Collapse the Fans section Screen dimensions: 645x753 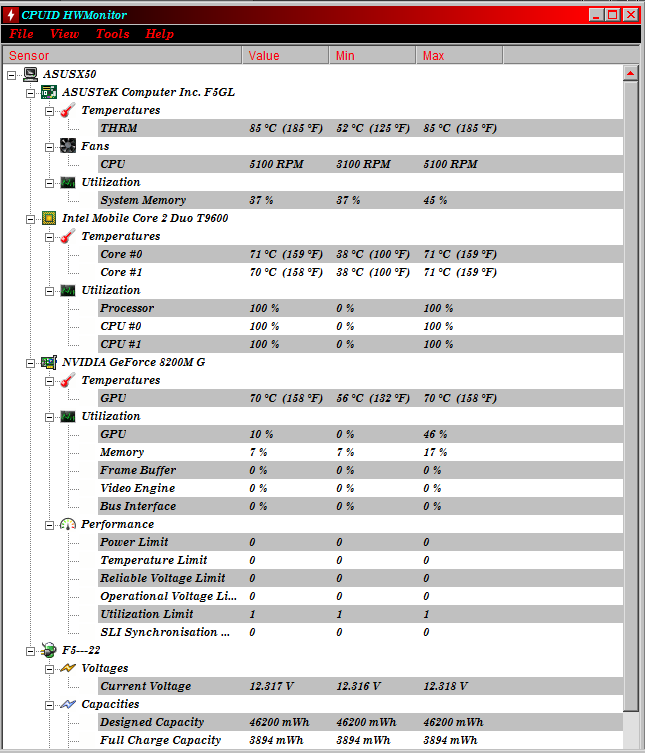(49, 147)
